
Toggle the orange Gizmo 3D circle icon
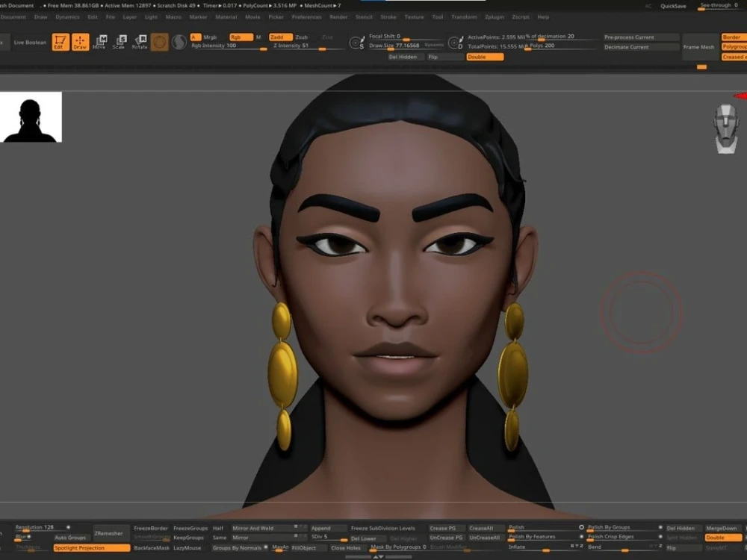click(x=159, y=42)
